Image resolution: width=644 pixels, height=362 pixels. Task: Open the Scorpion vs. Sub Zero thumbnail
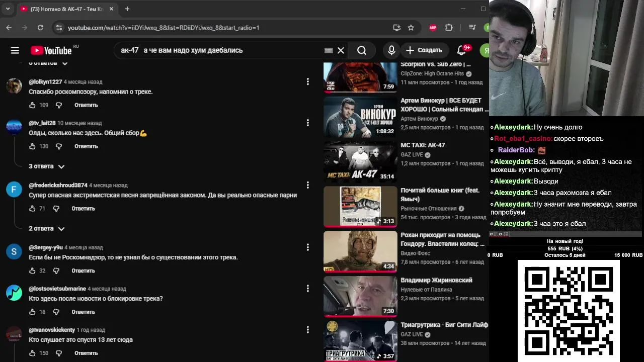click(x=360, y=77)
